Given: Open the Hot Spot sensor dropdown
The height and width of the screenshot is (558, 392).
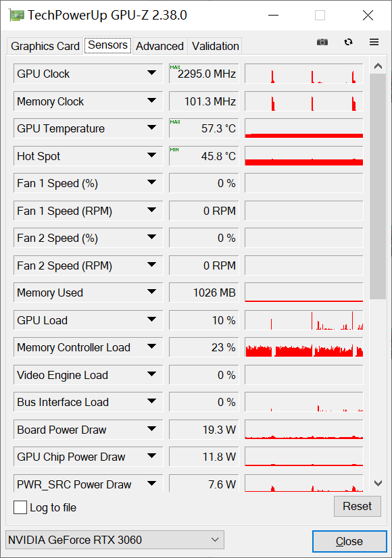Looking at the screenshot, I should coord(153,156).
